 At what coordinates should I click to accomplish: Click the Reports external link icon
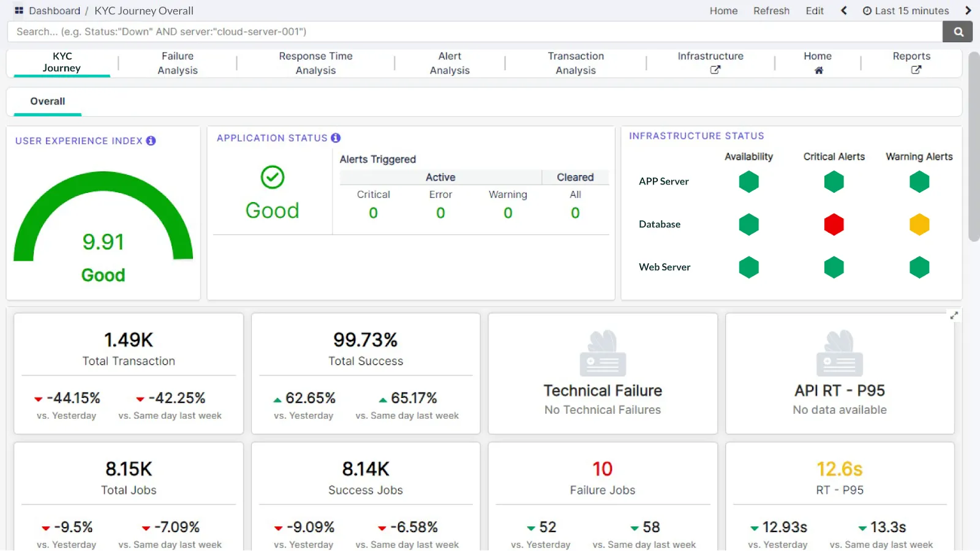916,70
